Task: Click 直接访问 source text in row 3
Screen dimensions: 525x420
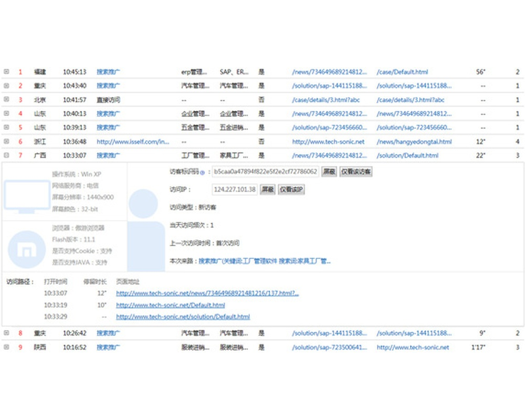Action: pyautogui.click(x=108, y=100)
